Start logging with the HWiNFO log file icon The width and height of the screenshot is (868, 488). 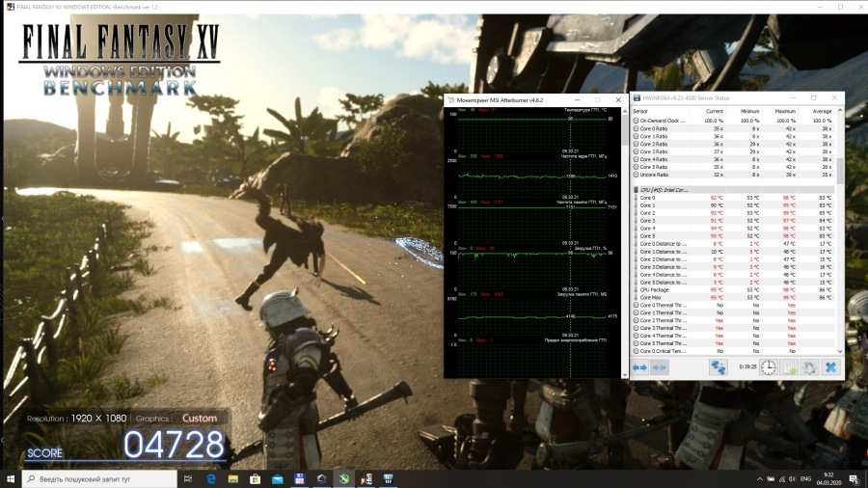[790, 367]
